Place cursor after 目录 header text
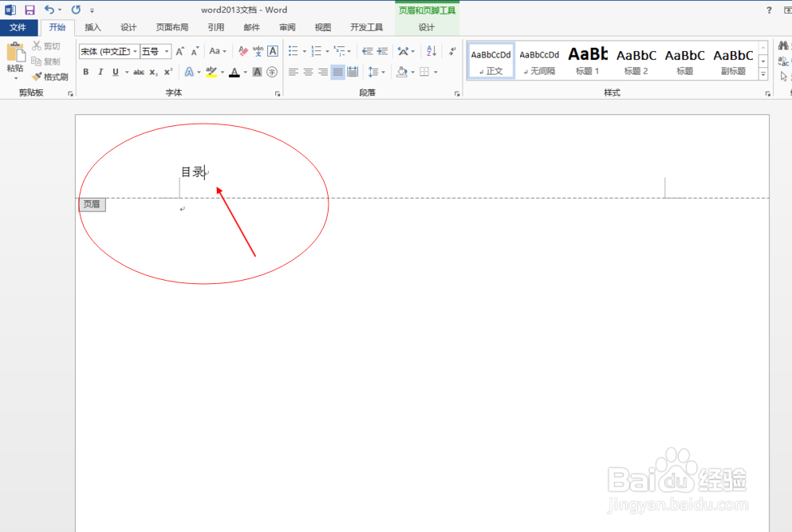The height and width of the screenshot is (532, 792). point(205,172)
